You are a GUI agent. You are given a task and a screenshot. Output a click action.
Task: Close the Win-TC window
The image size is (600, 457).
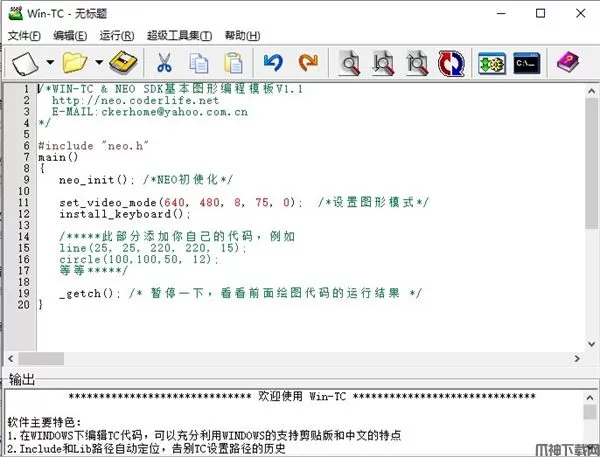point(580,13)
